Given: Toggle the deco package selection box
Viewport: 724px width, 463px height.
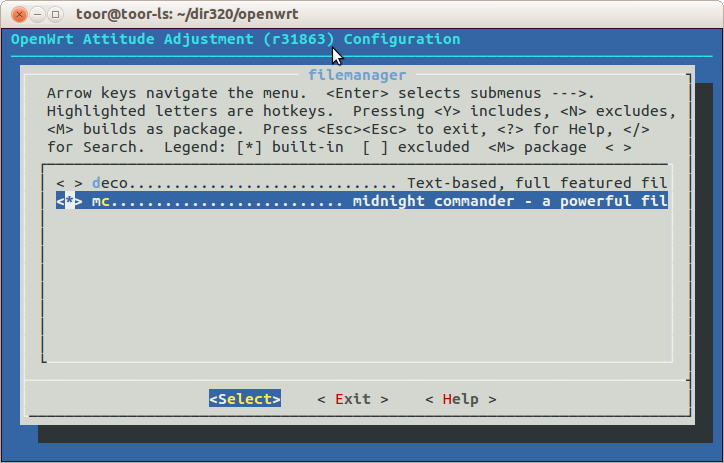Looking at the screenshot, I should (69, 183).
